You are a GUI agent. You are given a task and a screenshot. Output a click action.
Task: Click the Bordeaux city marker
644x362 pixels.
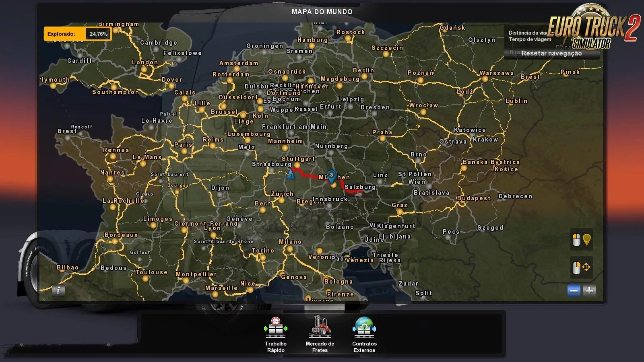(115, 241)
